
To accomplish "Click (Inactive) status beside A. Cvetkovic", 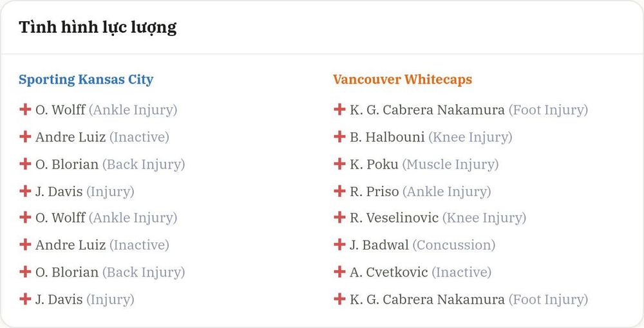I will tap(461, 272).
